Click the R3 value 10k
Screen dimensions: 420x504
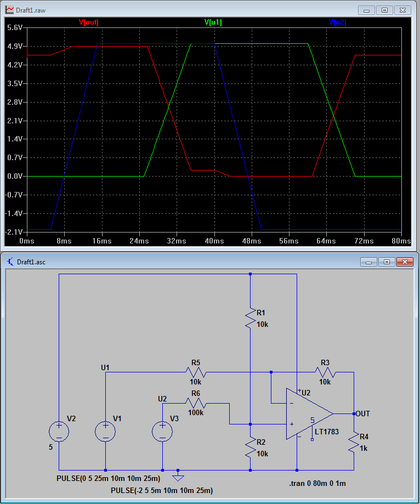(325, 382)
